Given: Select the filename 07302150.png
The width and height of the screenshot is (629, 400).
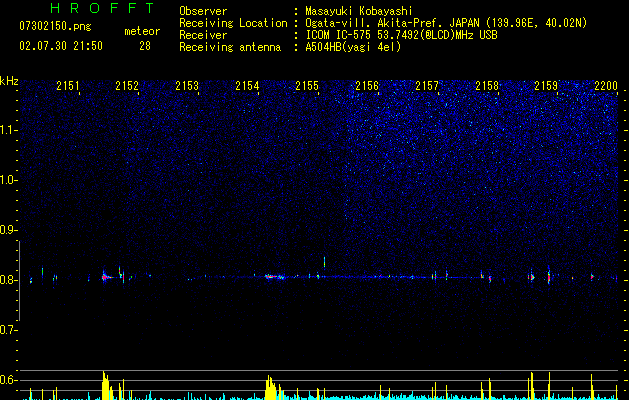Looking at the screenshot, I should tap(55, 27).
